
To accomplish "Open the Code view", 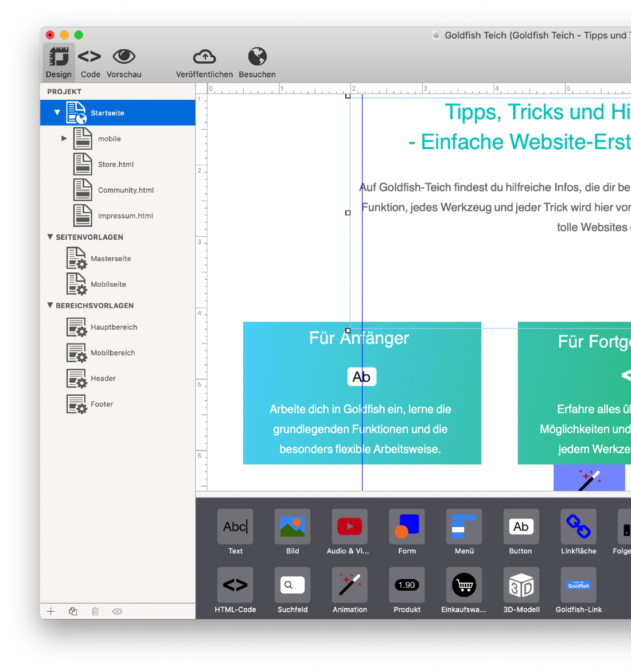I will (90, 62).
